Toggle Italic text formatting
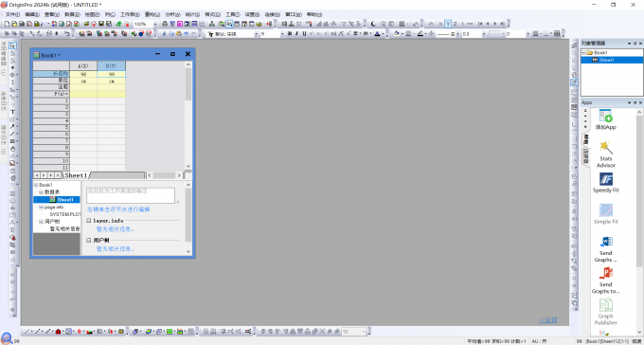 click(x=297, y=34)
